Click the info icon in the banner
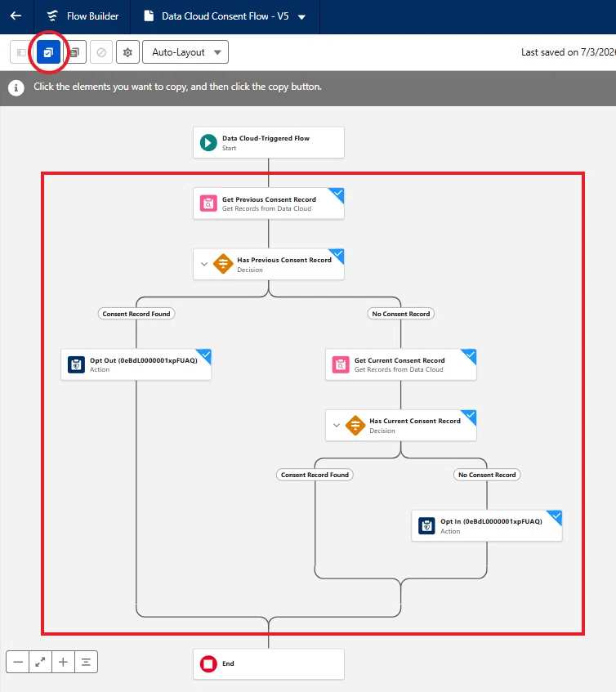The image size is (616, 692). point(16,87)
